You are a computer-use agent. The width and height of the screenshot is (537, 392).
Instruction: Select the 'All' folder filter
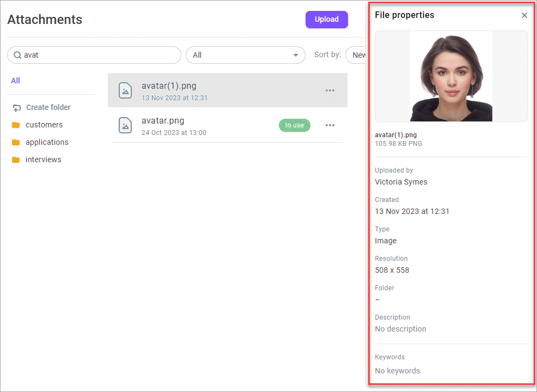(15, 81)
